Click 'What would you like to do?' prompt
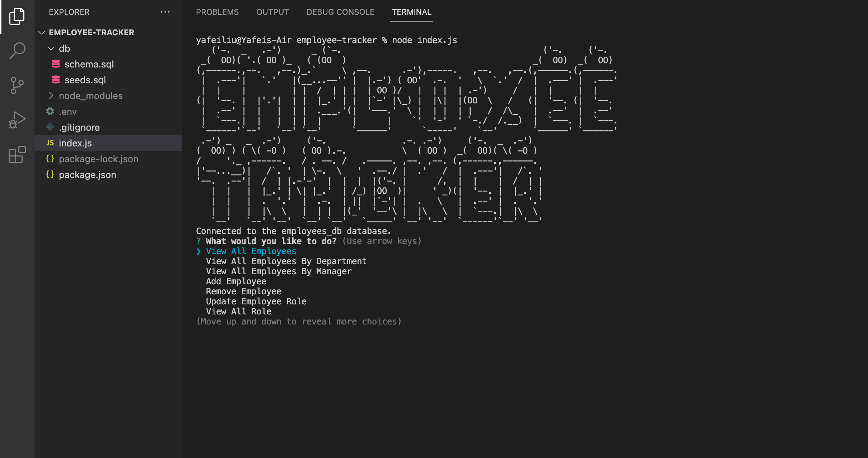Screen dimensions: 868x458 (271, 241)
